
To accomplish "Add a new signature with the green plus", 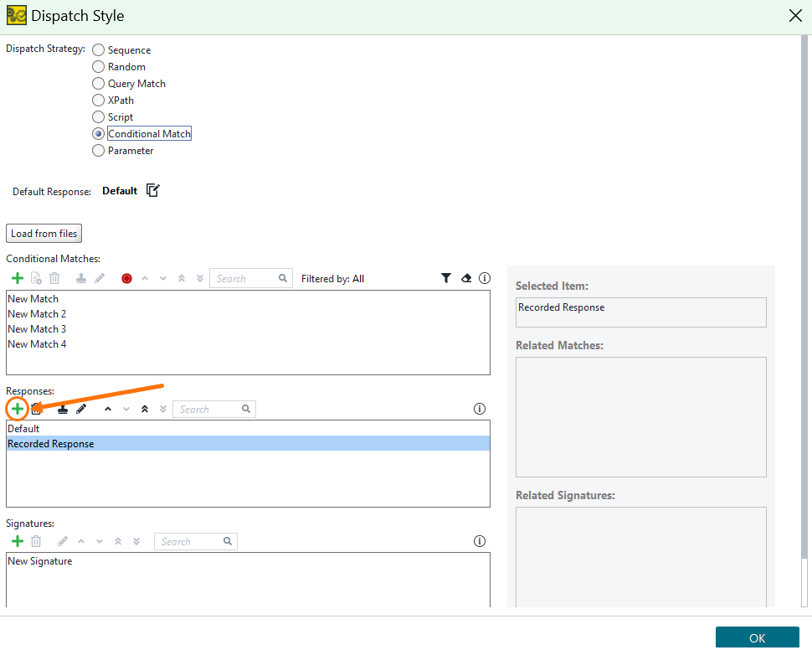I will (x=17, y=541).
